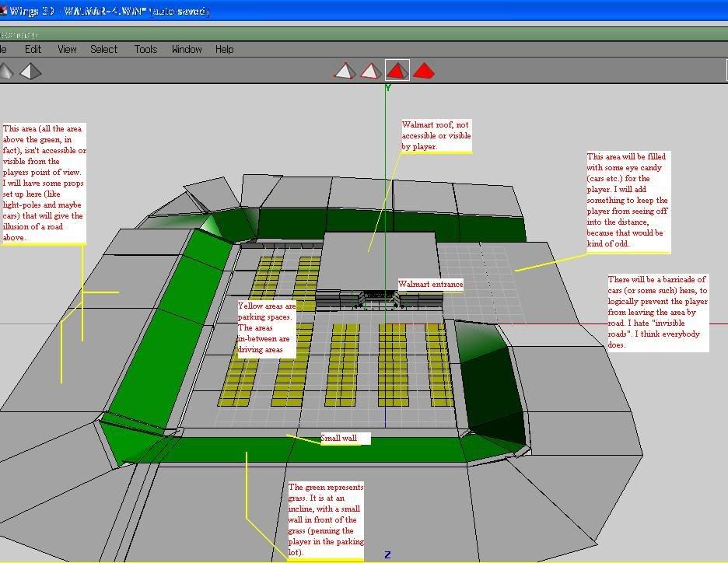Open the Select menu
The image size is (728, 563).
(x=103, y=49)
